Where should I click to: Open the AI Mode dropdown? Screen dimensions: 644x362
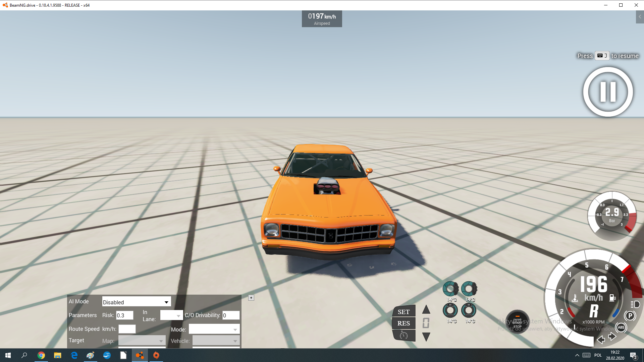[137, 302]
